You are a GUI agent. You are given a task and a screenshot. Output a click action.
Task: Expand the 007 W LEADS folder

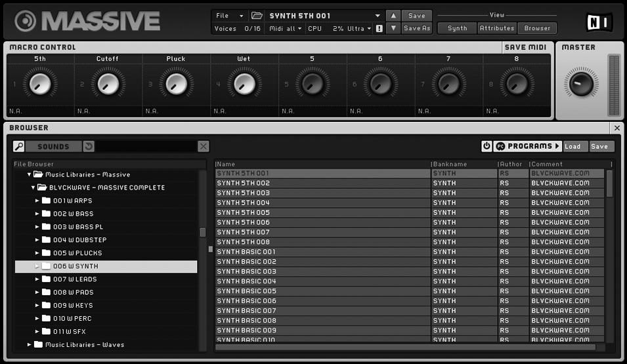point(37,279)
